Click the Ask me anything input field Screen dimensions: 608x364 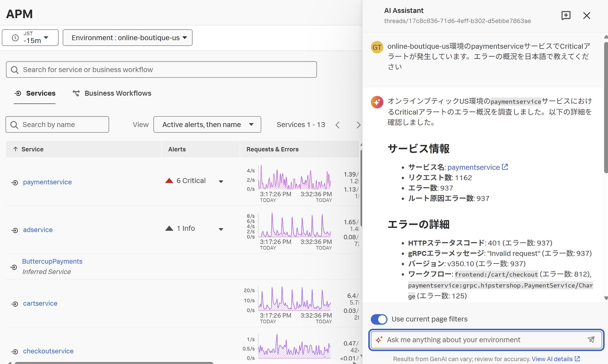click(487, 340)
